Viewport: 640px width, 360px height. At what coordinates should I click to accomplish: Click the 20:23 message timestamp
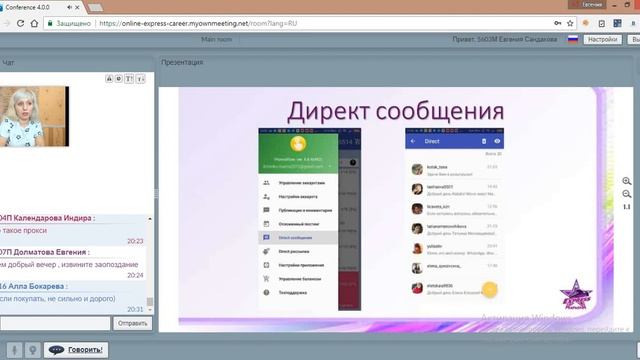(x=135, y=241)
